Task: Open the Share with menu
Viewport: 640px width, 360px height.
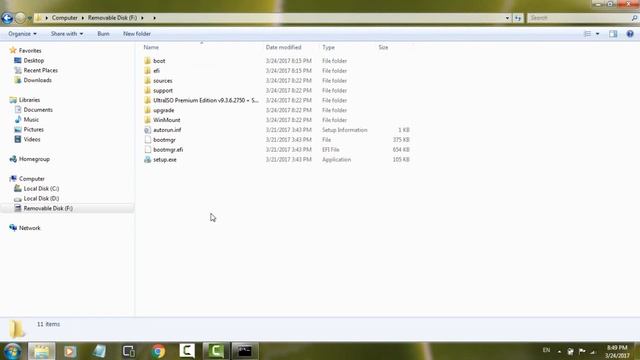Action: [x=67, y=34]
